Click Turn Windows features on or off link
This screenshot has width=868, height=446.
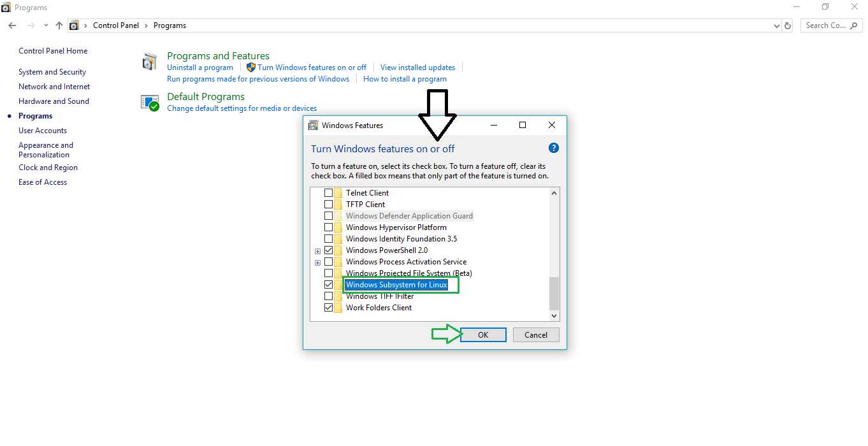click(312, 68)
